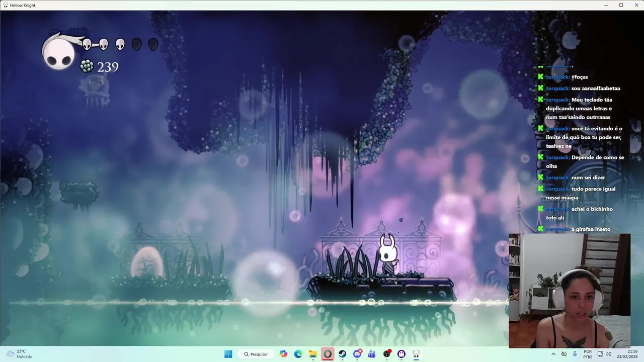
Task: Click the third filled health mask
Action: [120, 45]
